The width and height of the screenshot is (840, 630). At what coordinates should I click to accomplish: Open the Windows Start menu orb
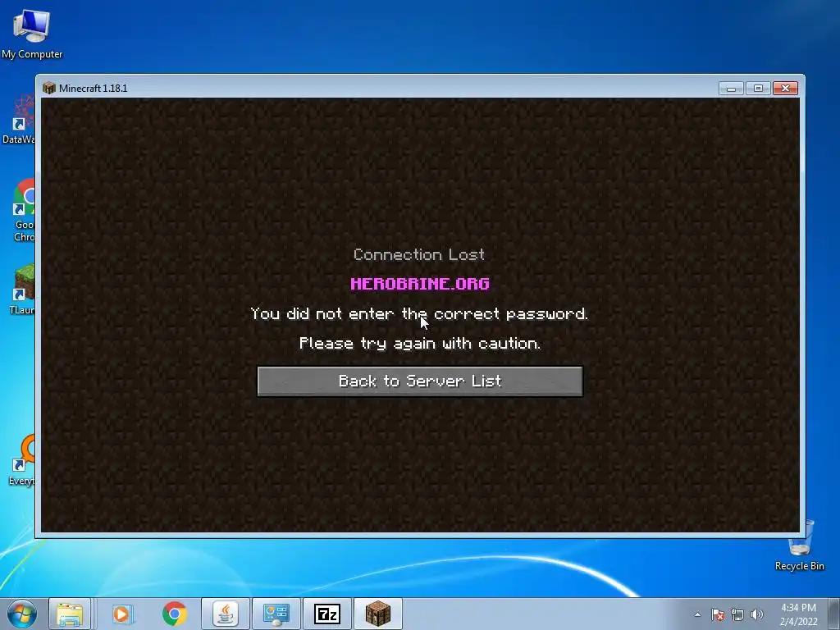coord(21,614)
